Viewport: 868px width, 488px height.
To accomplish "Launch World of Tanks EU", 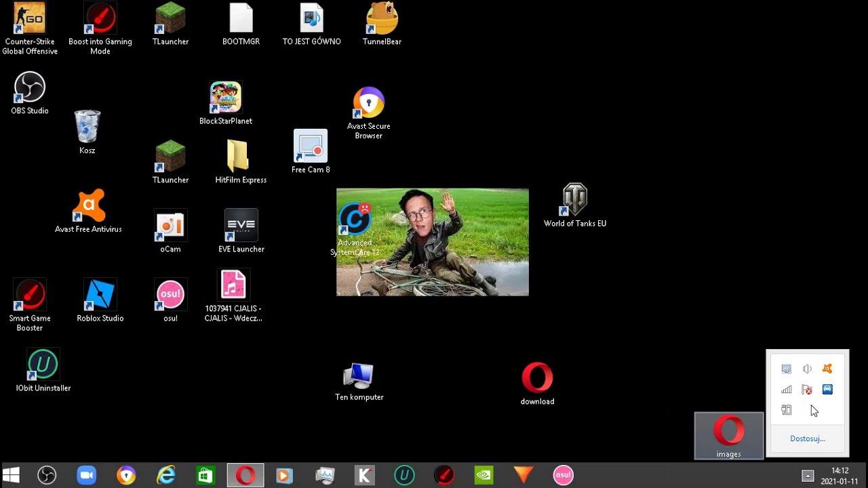I will pyautogui.click(x=575, y=206).
